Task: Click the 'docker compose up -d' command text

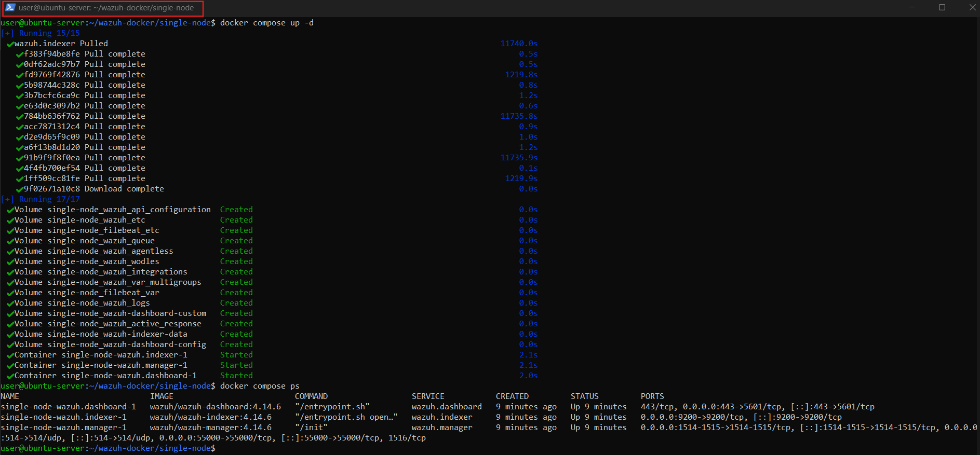Action: pyautogui.click(x=267, y=23)
